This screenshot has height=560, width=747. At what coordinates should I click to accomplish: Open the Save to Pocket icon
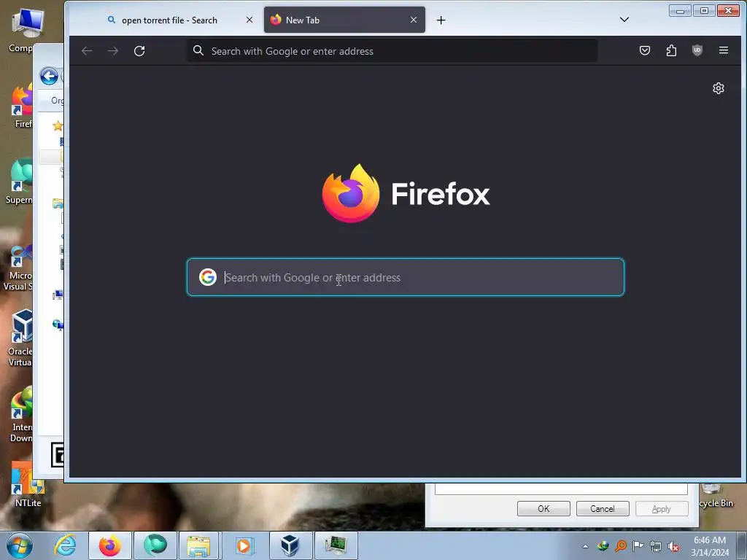pos(645,50)
